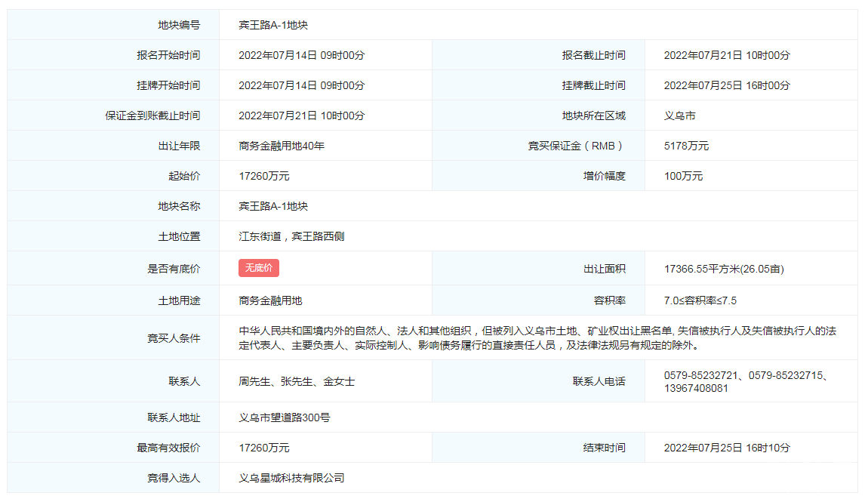Click the 出让年限 value 商务金融用地40年

point(281,146)
